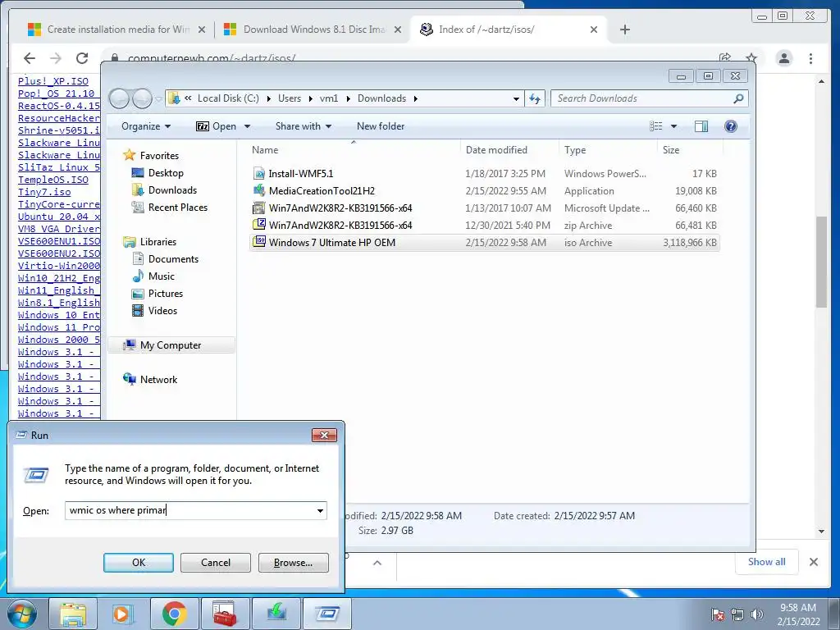
Task: Click the Action Center flag tray icon
Action: [x=718, y=614]
